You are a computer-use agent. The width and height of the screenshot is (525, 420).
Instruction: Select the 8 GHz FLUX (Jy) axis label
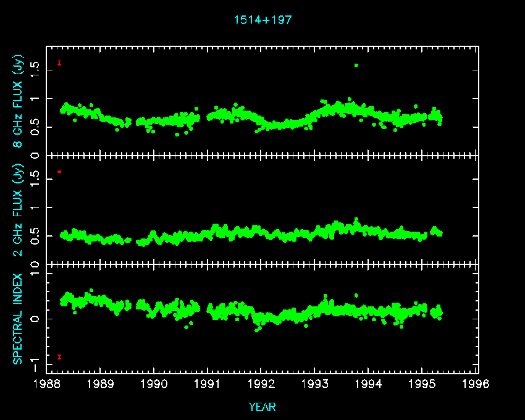pos(18,101)
